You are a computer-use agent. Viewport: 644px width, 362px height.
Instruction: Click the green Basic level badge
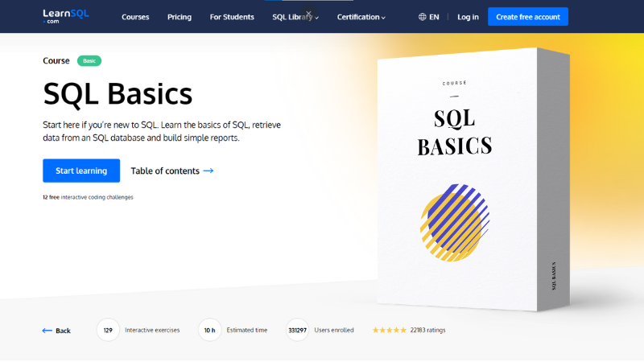89,61
